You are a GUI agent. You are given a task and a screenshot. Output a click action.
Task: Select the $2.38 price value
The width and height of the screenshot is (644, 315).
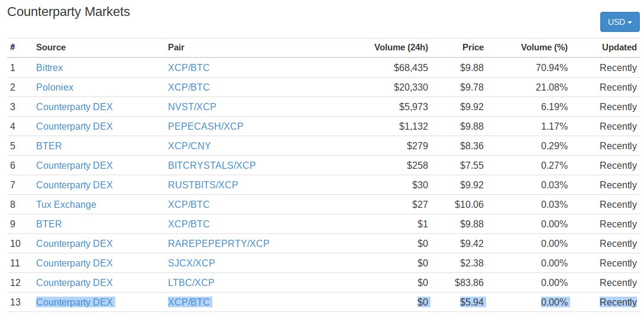click(x=472, y=263)
